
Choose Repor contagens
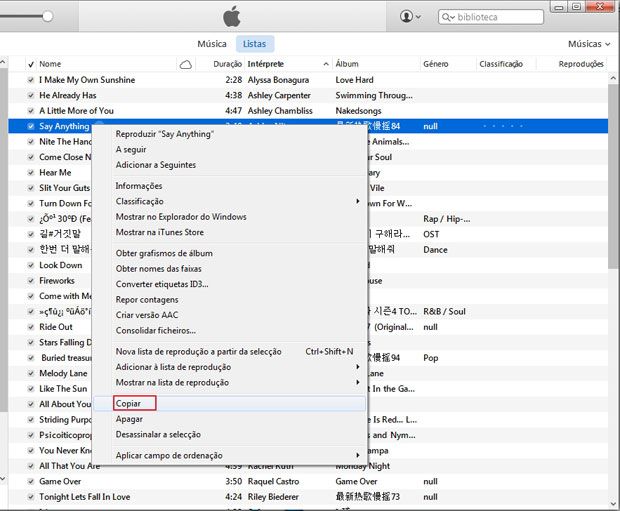pyautogui.click(x=147, y=299)
